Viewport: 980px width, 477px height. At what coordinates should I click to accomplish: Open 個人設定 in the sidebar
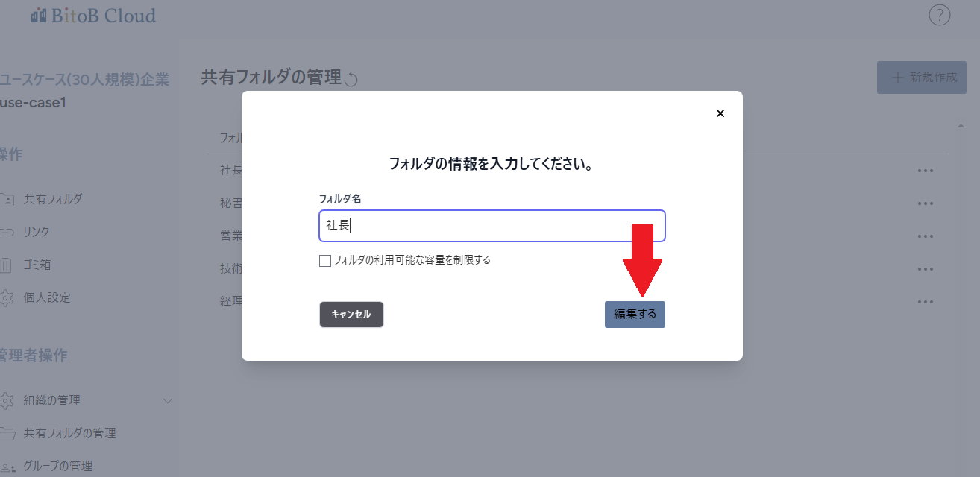pyautogui.click(x=46, y=297)
